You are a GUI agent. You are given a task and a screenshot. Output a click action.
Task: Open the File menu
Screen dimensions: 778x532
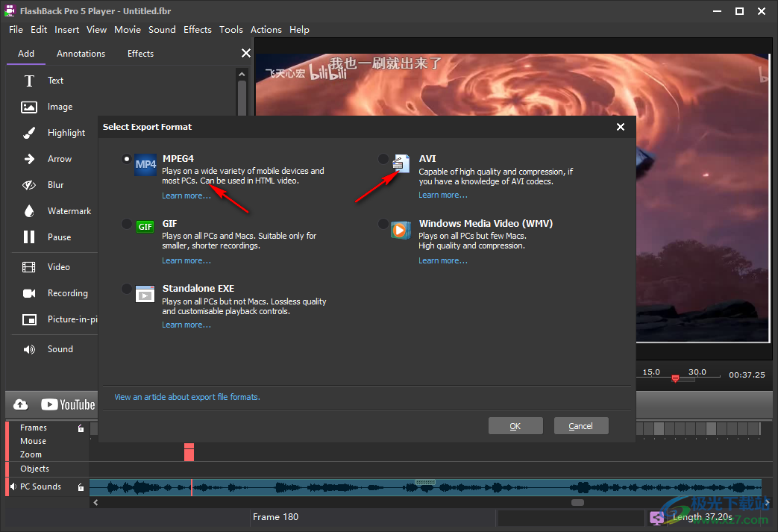(x=16, y=30)
